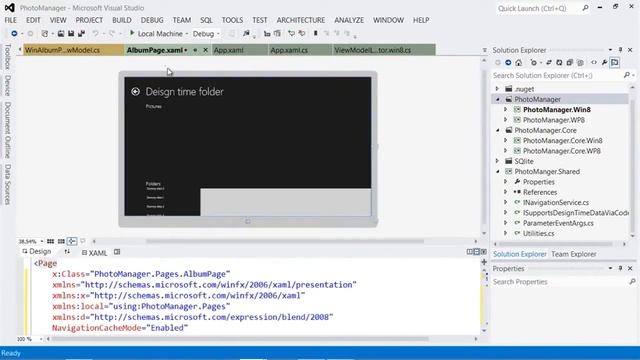Click the bookmark toolbar icon
The height and width of the screenshot is (360, 640).
pos(316,33)
